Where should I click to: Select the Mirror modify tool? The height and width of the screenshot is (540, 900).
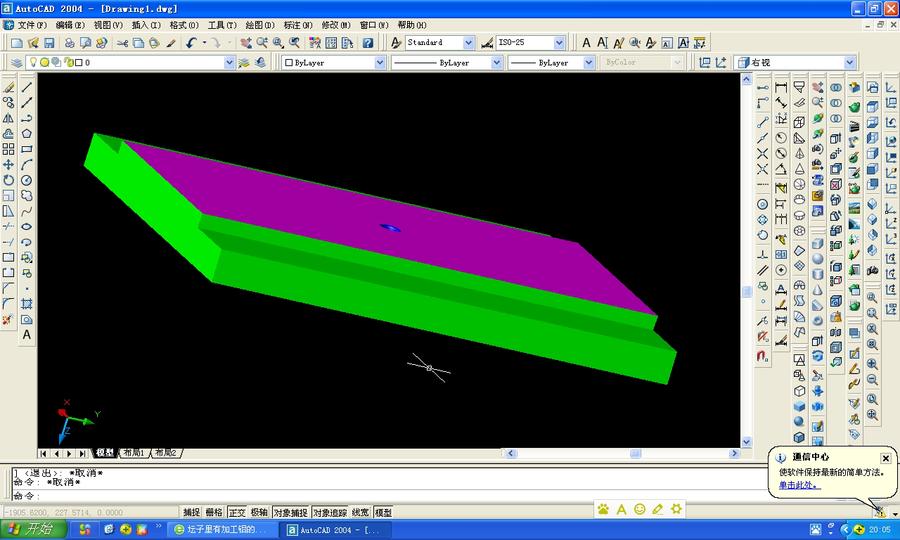tap(9, 118)
